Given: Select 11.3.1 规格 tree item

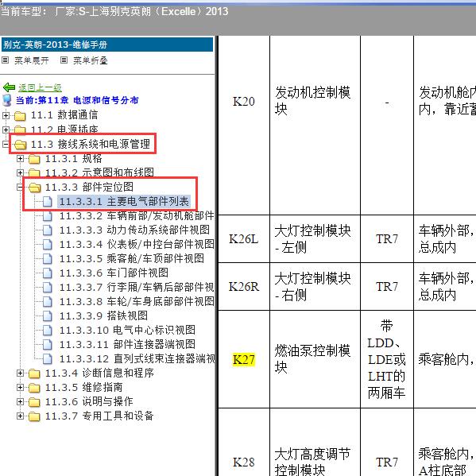Looking at the screenshot, I should [74, 158].
